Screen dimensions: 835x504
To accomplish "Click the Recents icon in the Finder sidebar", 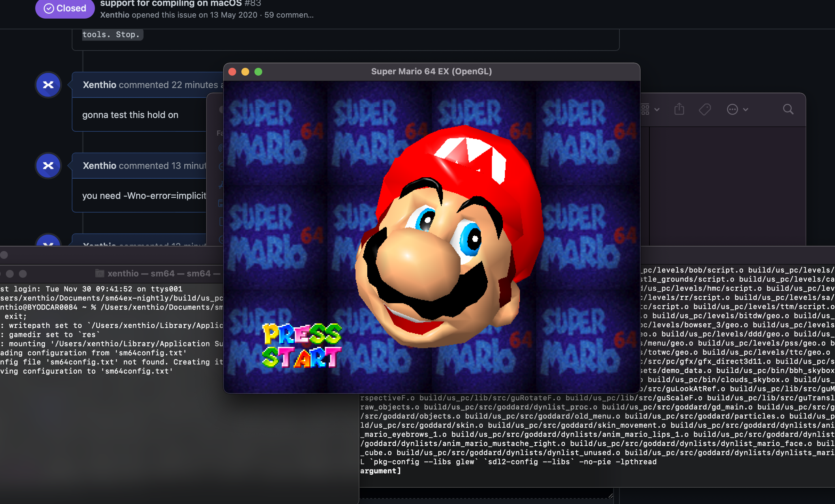I will pyautogui.click(x=221, y=167).
